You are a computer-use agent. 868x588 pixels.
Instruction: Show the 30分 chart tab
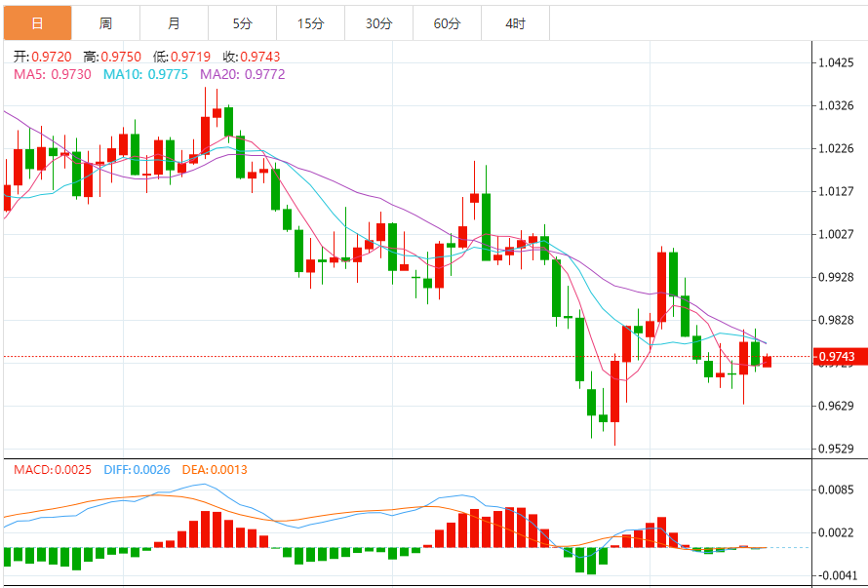(378, 22)
